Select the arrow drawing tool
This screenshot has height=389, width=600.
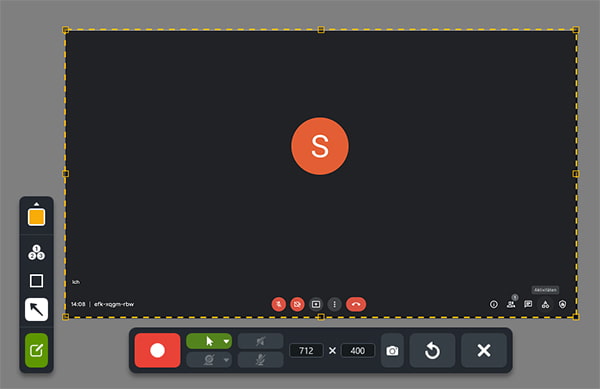click(x=36, y=309)
